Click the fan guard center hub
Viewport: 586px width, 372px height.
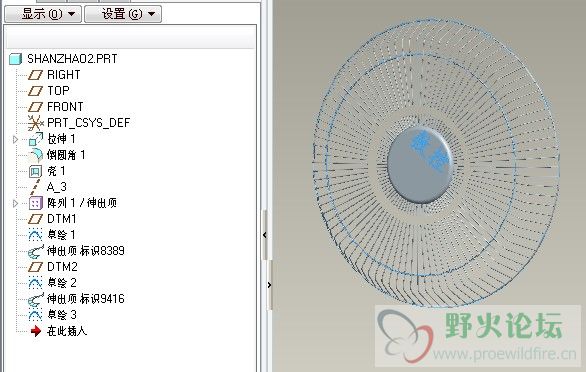point(420,165)
